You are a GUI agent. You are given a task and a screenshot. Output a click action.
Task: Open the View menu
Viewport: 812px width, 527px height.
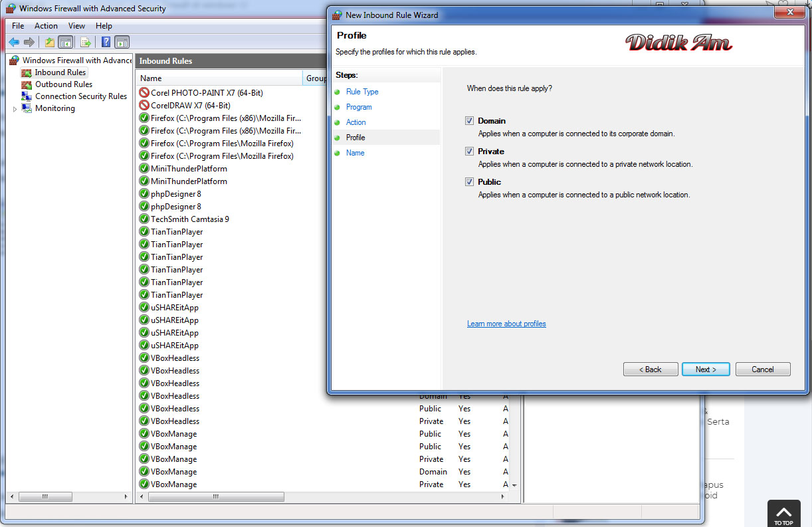pyautogui.click(x=76, y=26)
